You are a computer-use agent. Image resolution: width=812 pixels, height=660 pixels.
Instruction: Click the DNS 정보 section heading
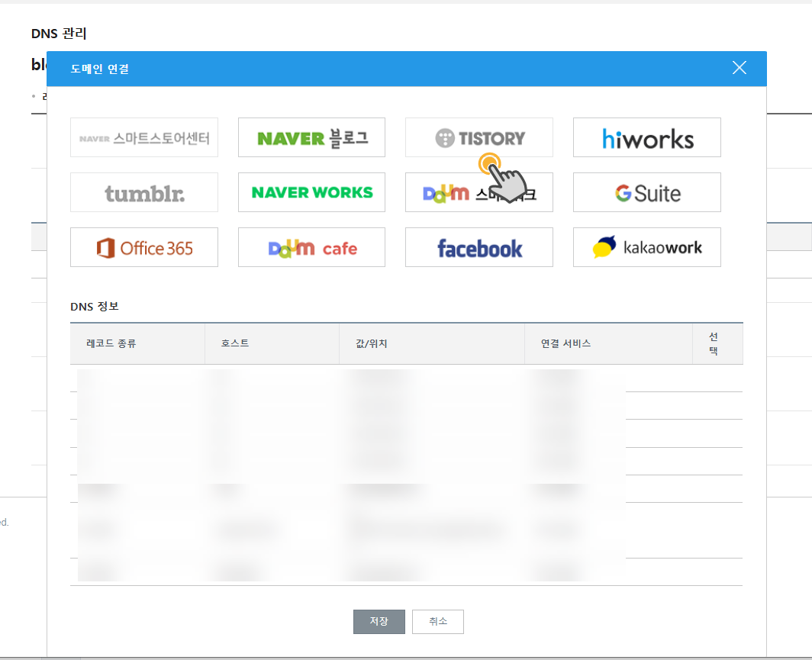[95, 307]
